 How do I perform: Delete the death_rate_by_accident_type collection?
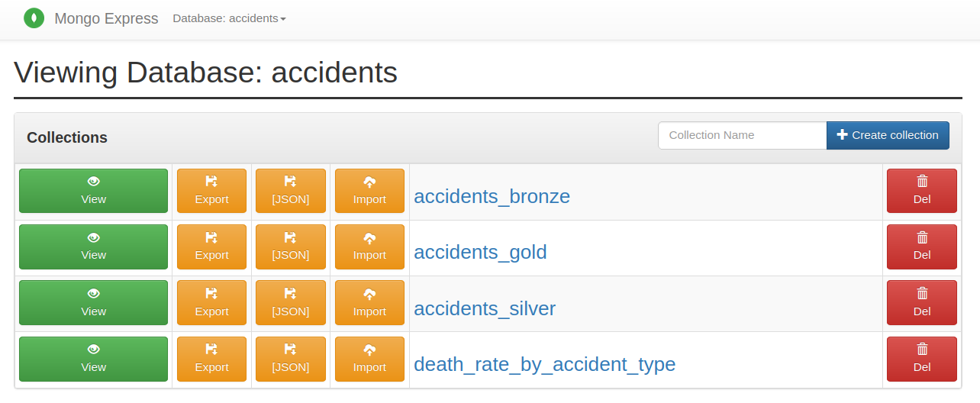(921, 359)
